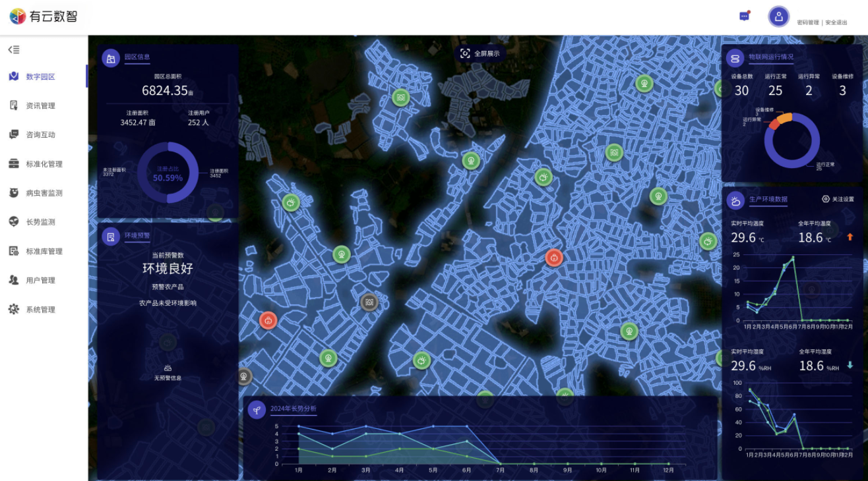Click the 注册占比 donut chart
Image resolution: width=868 pixels, height=481 pixels.
pyautogui.click(x=168, y=173)
